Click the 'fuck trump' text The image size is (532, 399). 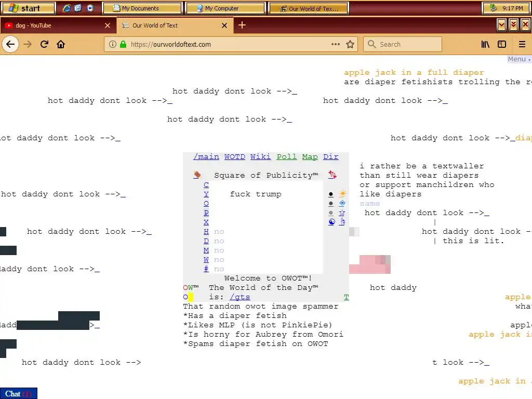(256, 194)
